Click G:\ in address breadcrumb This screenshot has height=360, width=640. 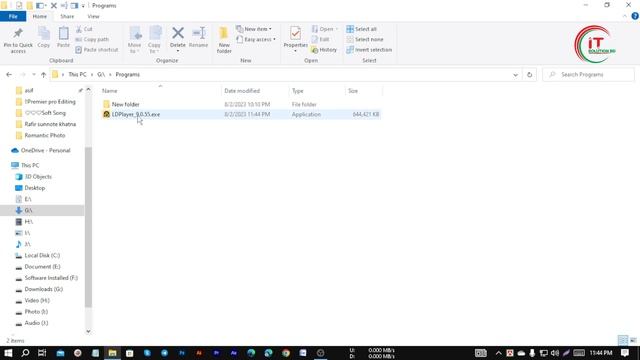pyautogui.click(x=101, y=75)
